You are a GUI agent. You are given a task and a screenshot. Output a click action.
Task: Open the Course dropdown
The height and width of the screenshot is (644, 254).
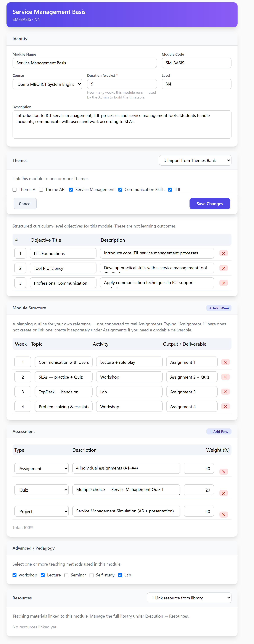(x=48, y=84)
